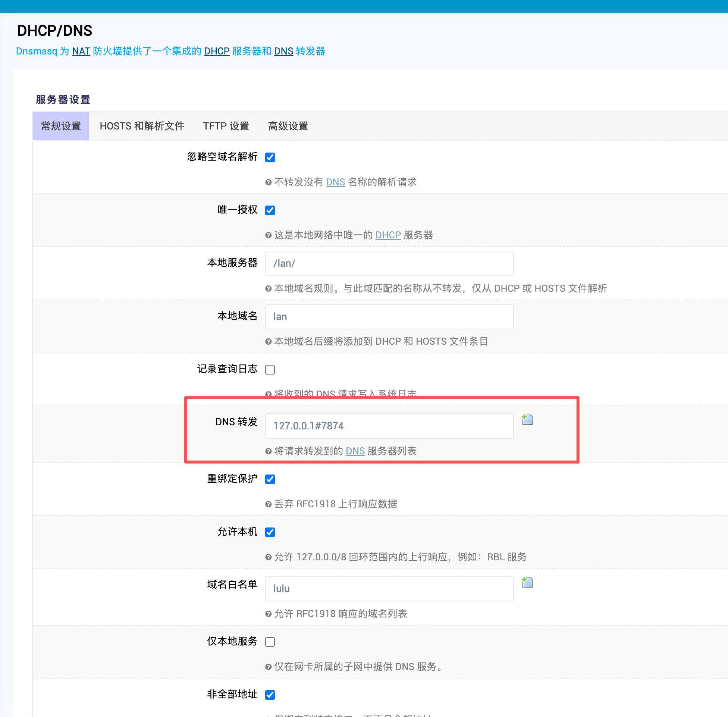This screenshot has width=728, height=717.
Task: Click the help icon before 本地域名后缀将添加到
Action: [269, 342]
